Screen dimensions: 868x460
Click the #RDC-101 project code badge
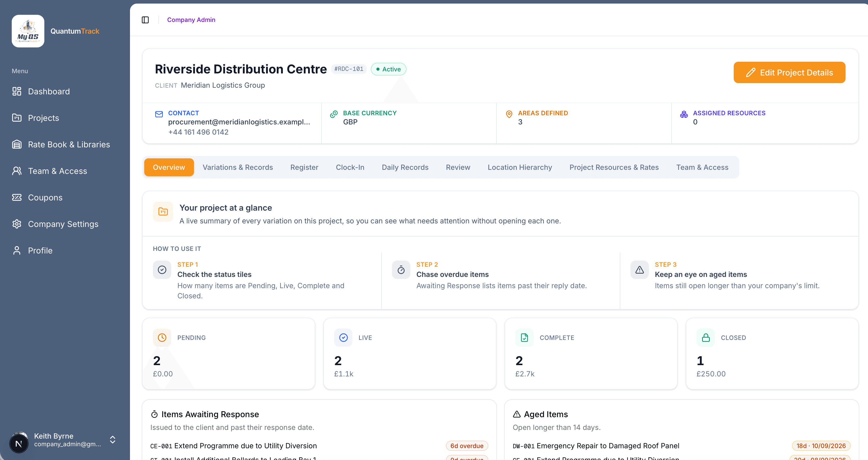tap(349, 69)
